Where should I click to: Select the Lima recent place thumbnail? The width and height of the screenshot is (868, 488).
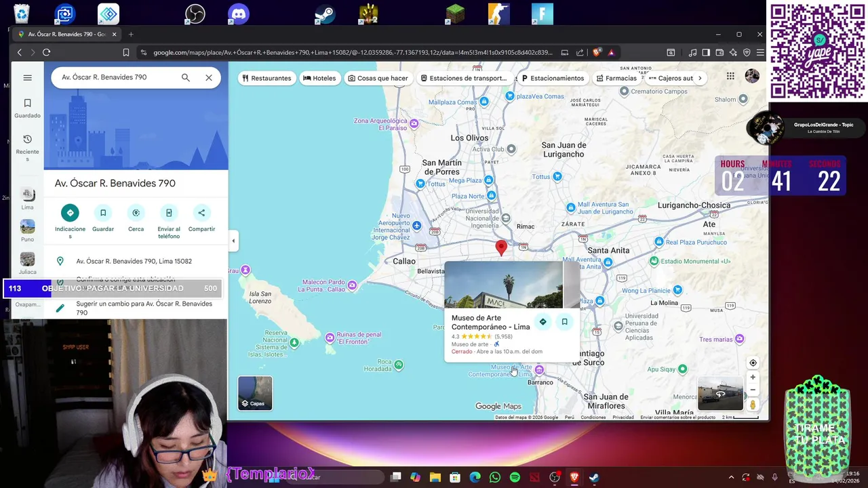[27, 199]
